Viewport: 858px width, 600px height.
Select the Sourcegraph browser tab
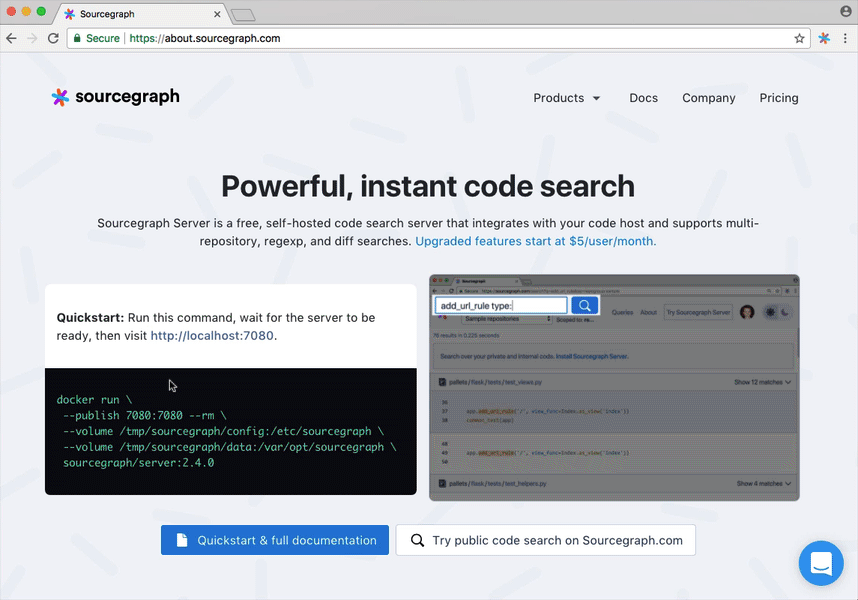[x=140, y=14]
